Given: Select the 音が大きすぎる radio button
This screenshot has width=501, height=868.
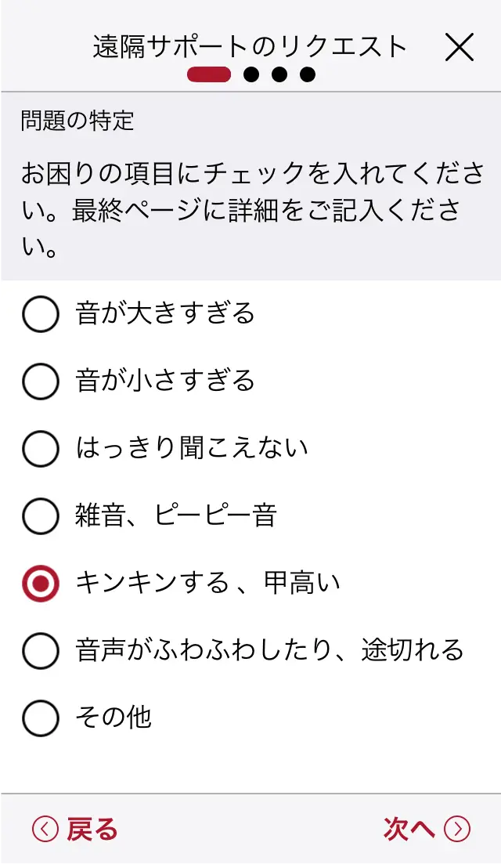Looking at the screenshot, I should pos(41,314).
